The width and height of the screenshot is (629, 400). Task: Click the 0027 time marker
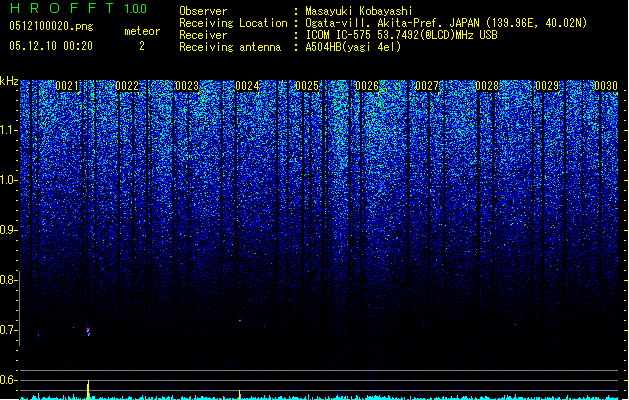[x=427, y=86]
